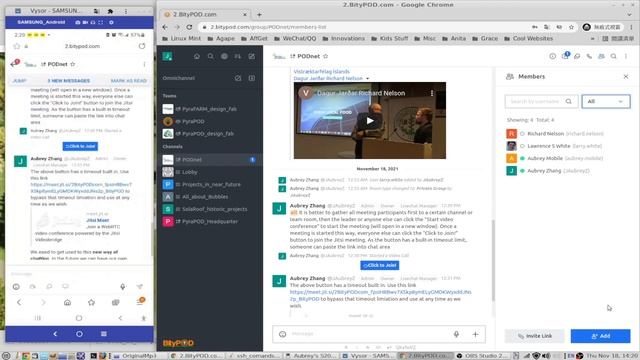Select the PODnet channel in sidebar

coord(210,160)
